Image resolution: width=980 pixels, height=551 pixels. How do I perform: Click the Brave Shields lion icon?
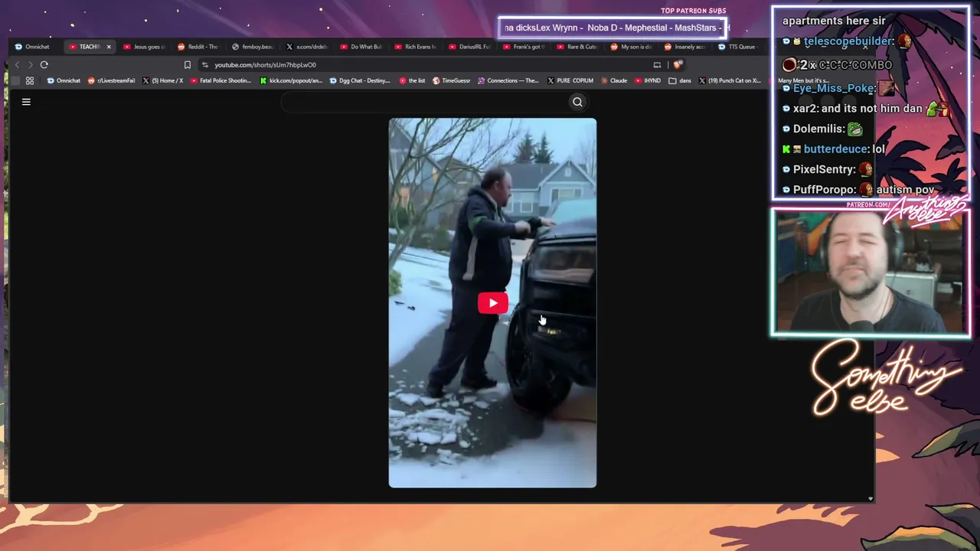(x=677, y=65)
